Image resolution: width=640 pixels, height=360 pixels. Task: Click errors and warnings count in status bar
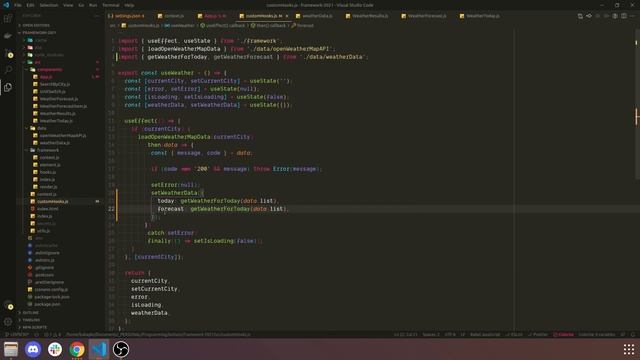click(x=52, y=335)
